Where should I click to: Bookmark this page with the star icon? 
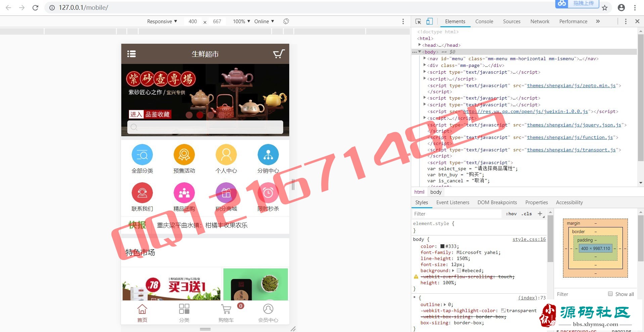pyautogui.click(x=605, y=8)
